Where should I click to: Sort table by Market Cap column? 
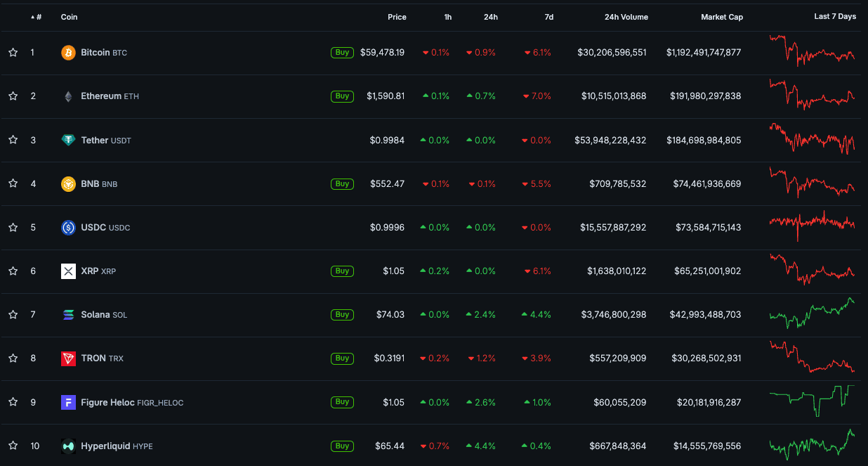(721, 17)
